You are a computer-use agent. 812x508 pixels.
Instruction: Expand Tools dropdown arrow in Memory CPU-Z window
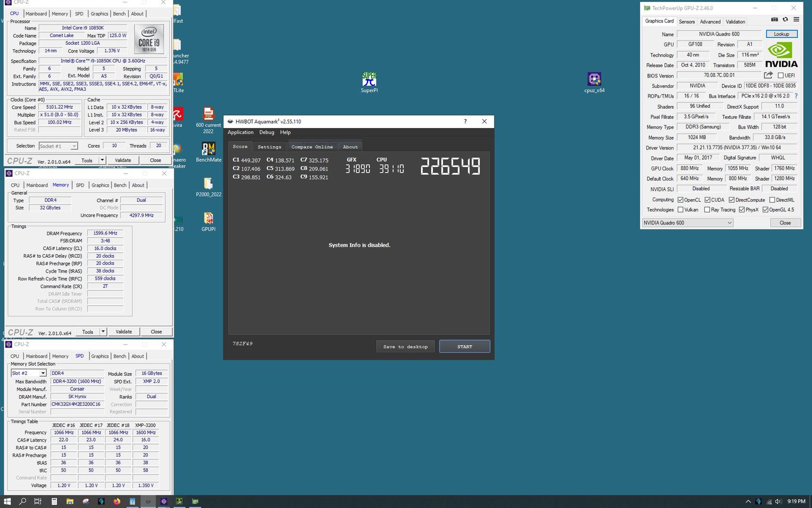click(103, 332)
